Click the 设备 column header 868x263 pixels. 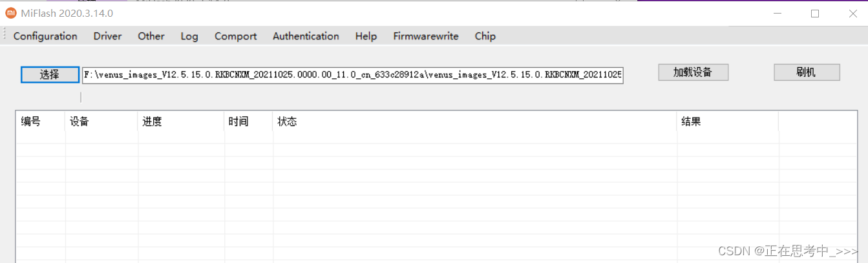pos(101,121)
